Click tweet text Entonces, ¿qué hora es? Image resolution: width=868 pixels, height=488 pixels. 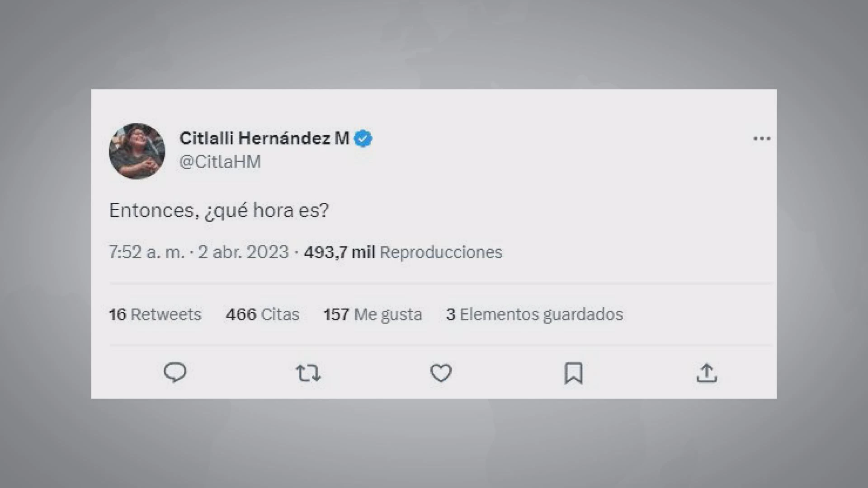click(219, 211)
